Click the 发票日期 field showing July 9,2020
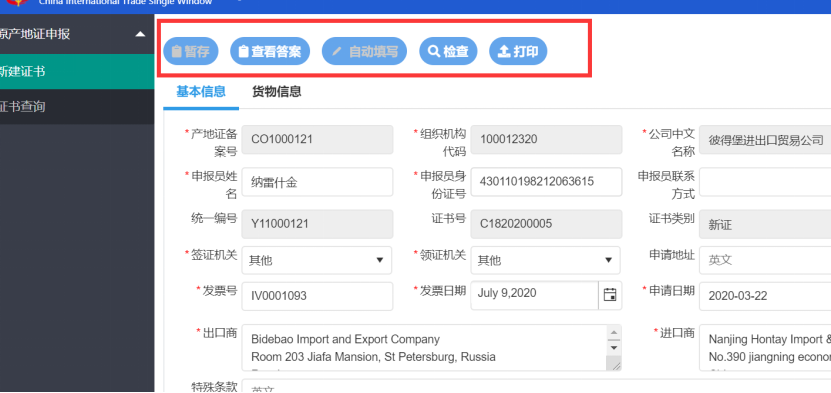Image resolution: width=831 pixels, height=393 pixels. pyautogui.click(x=534, y=295)
